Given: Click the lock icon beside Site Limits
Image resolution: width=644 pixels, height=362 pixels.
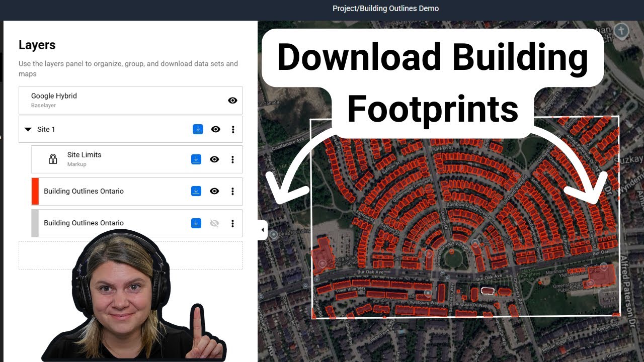Looking at the screenshot, I should coord(53,159).
